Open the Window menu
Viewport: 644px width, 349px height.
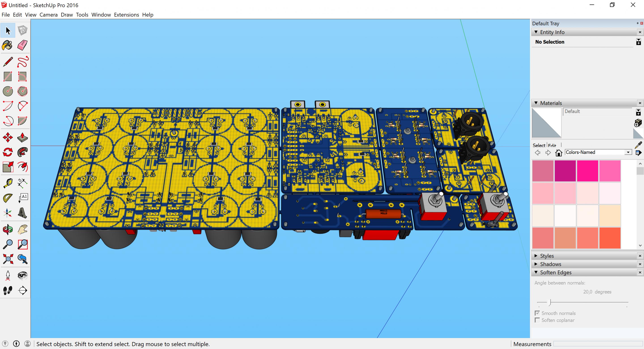pos(101,15)
